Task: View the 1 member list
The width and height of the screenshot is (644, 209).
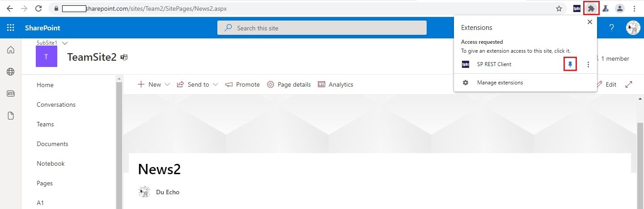Action: point(611,59)
